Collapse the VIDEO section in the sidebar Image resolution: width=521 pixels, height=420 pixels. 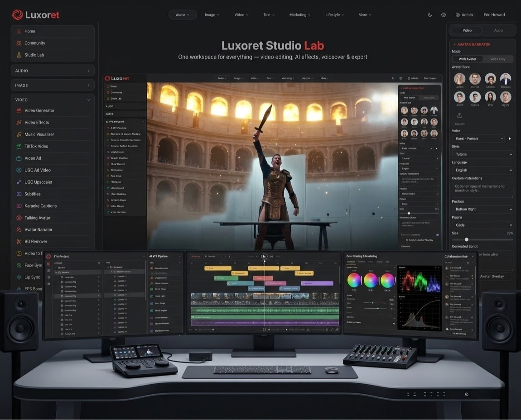pyautogui.click(x=53, y=100)
